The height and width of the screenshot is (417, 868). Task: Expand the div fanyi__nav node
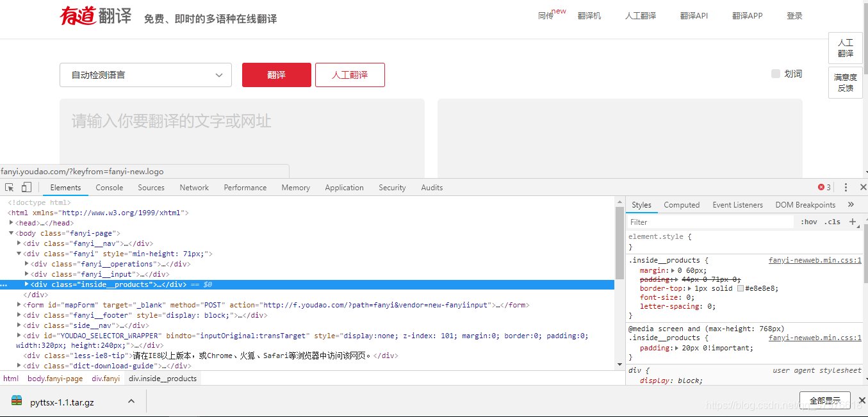tap(19, 243)
